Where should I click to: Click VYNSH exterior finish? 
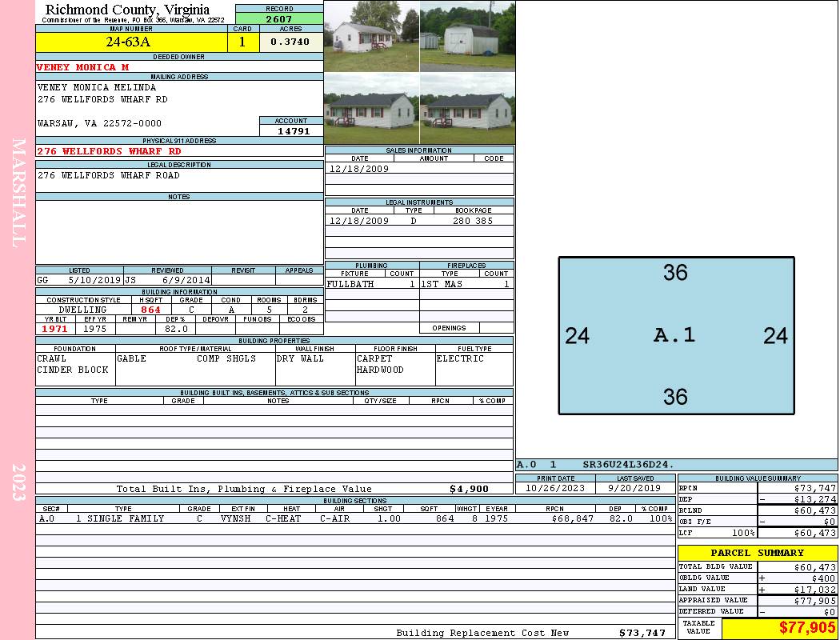[236, 518]
